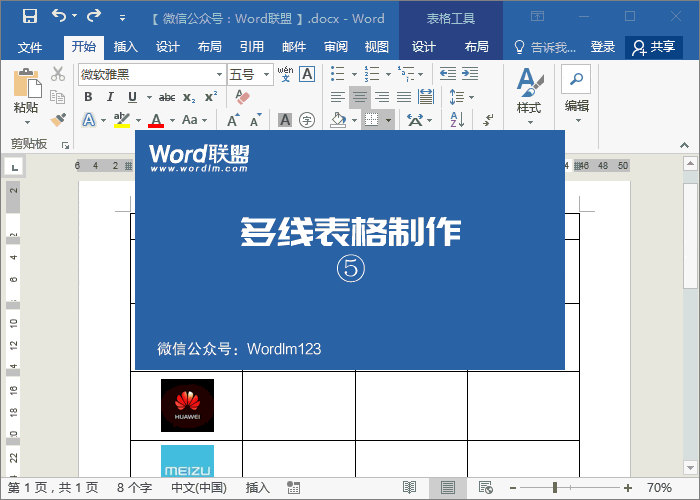Copy selection with copy icon

click(58, 96)
